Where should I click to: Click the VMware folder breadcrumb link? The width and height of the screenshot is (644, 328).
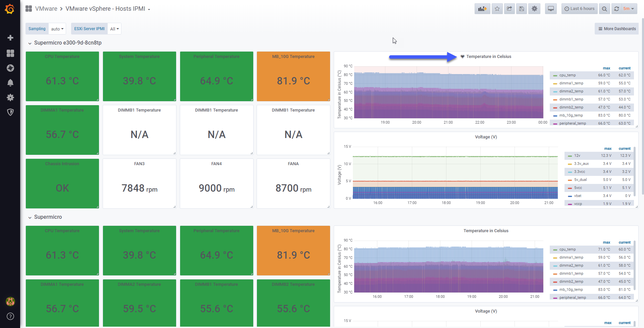click(x=46, y=9)
